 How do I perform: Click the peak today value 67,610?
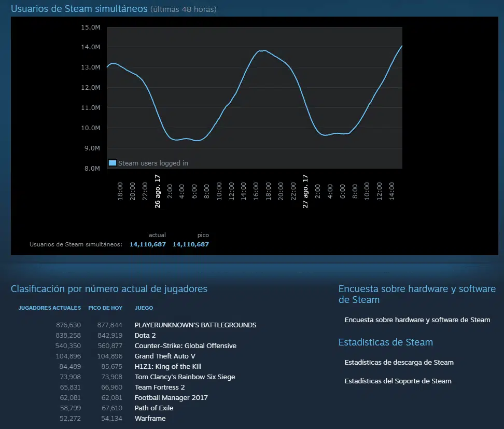(x=112, y=408)
